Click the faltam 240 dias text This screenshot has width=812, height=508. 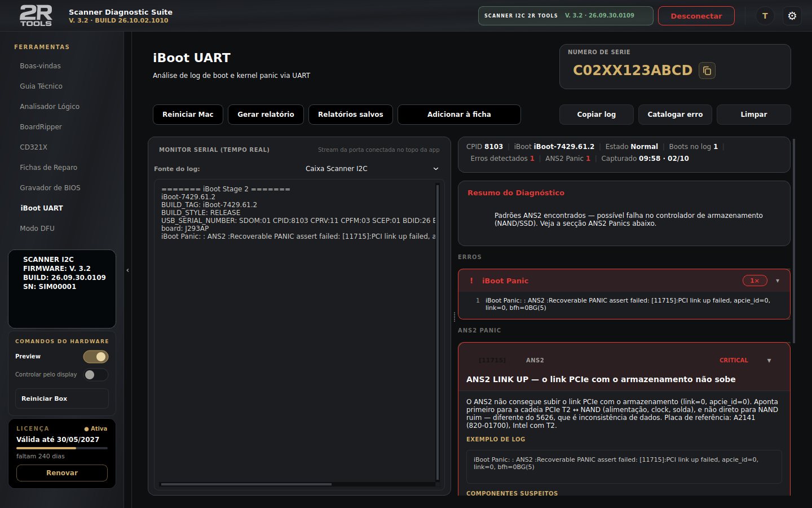[41, 456]
